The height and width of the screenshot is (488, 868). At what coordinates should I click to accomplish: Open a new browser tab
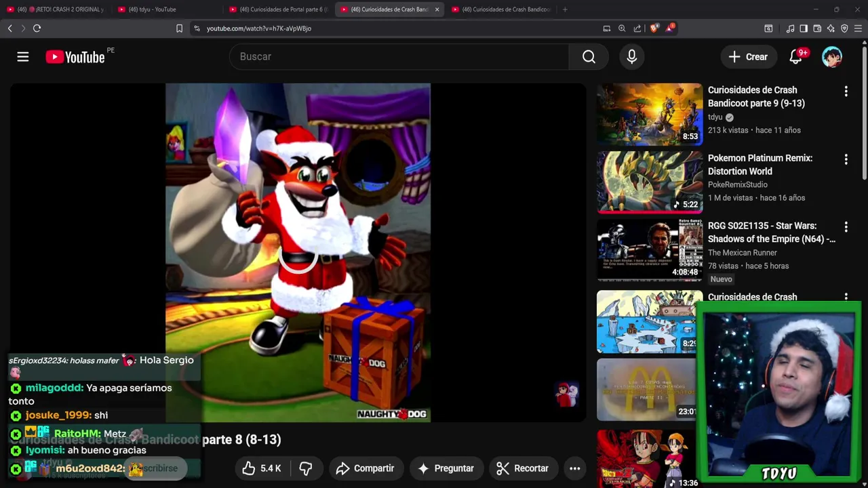[x=566, y=9]
